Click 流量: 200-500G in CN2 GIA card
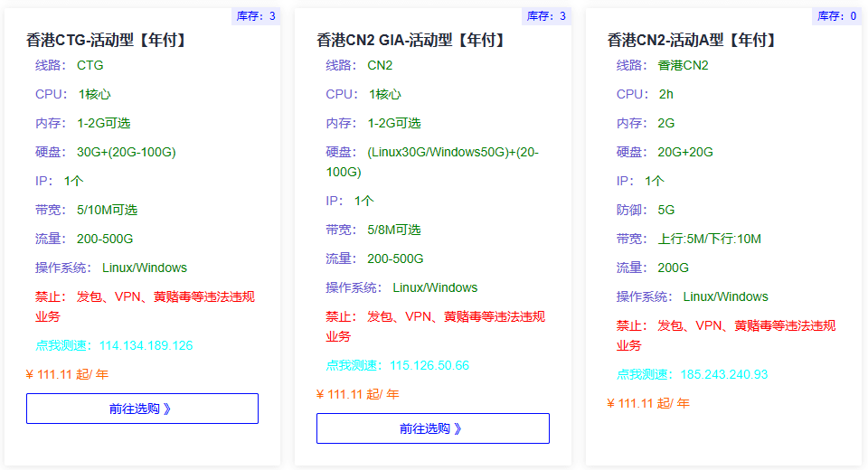 pyautogui.click(x=374, y=258)
